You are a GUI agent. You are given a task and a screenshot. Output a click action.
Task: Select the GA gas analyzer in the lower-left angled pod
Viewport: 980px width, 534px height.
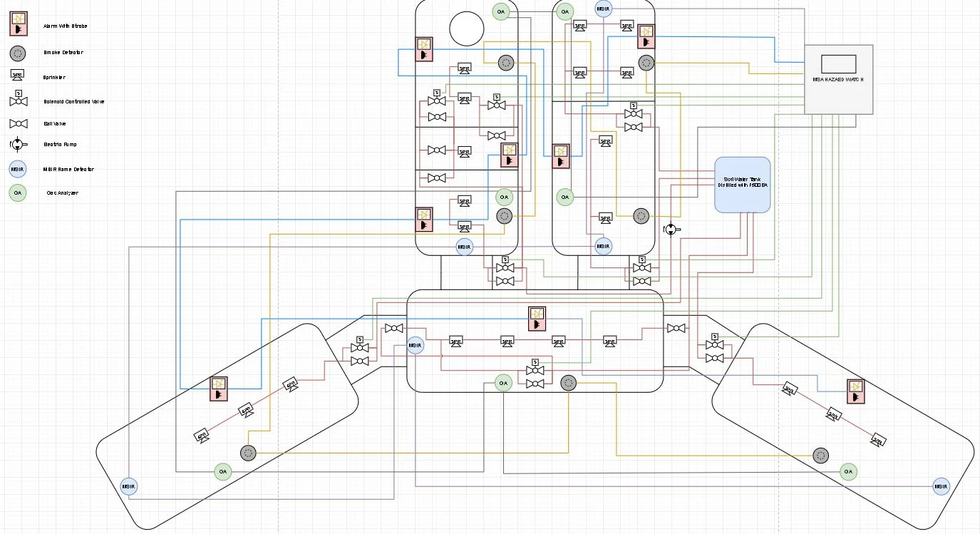[x=223, y=471]
